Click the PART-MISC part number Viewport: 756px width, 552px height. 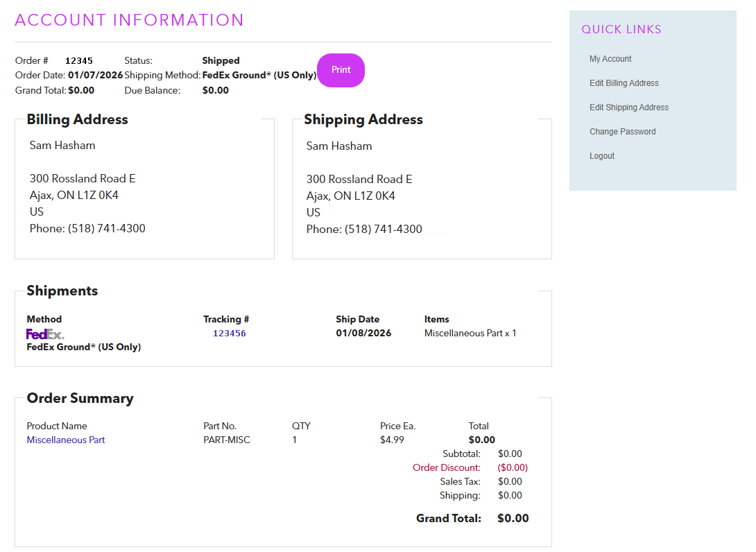[226, 440]
